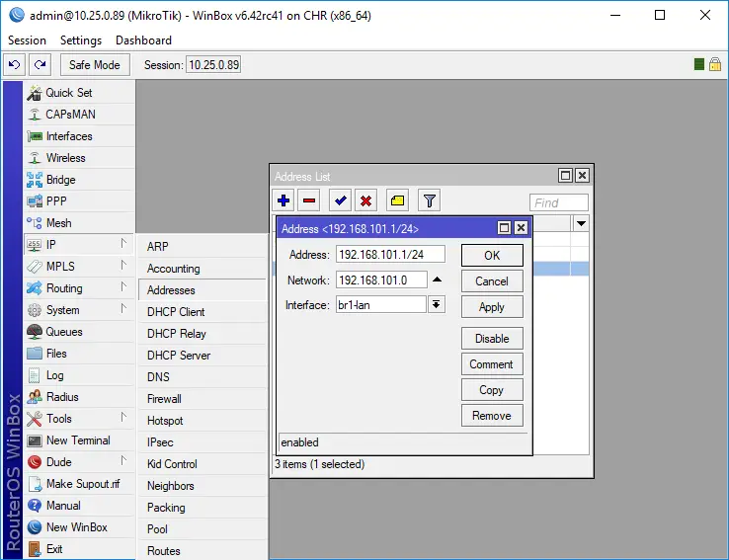Click Apply in Address dialog
The height and width of the screenshot is (560, 729).
click(x=492, y=307)
